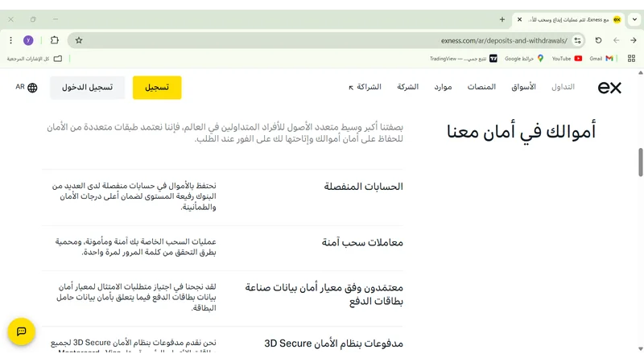
Task: Expand the tab search dropdown arrow
Action: point(634,19)
